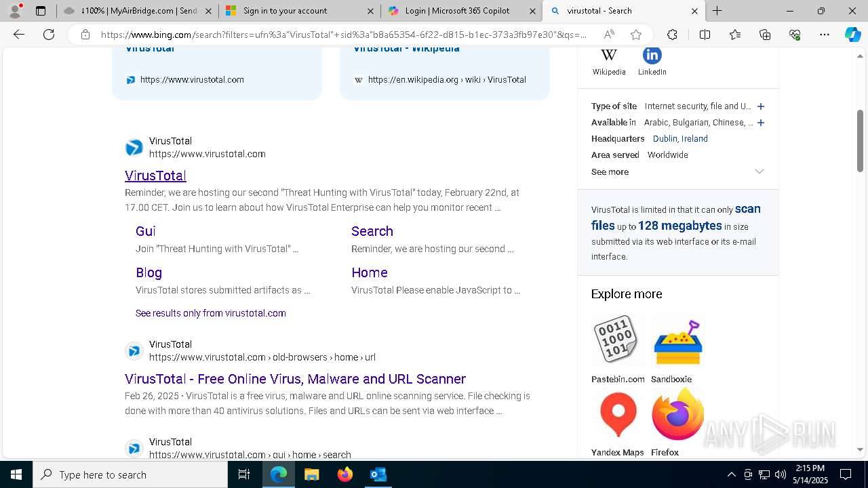Image resolution: width=868 pixels, height=488 pixels.
Task: Open the Extensions puzzle icon
Action: 672,35
